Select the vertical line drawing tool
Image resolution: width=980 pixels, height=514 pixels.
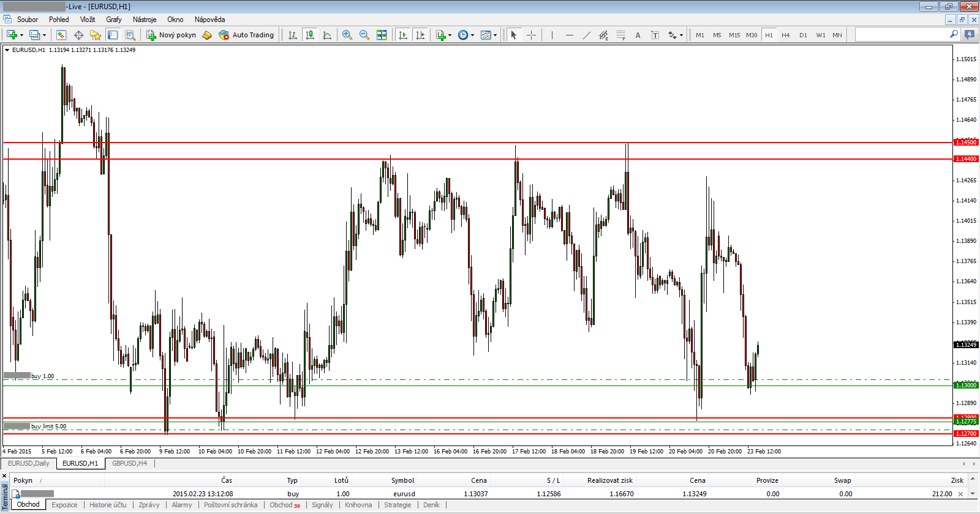click(x=552, y=35)
